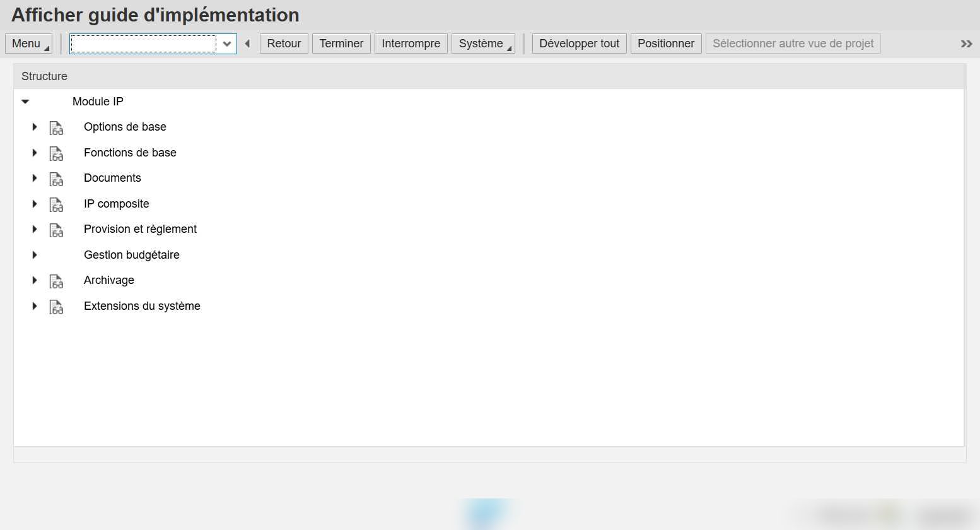This screenshot has height=530, width=980.
Task: Expand the Archivage tree node
Action: pos(35,280)
